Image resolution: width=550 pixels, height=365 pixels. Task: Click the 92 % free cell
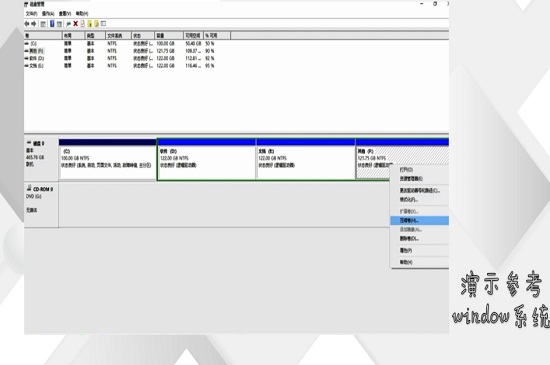click(x=210, y=58)
